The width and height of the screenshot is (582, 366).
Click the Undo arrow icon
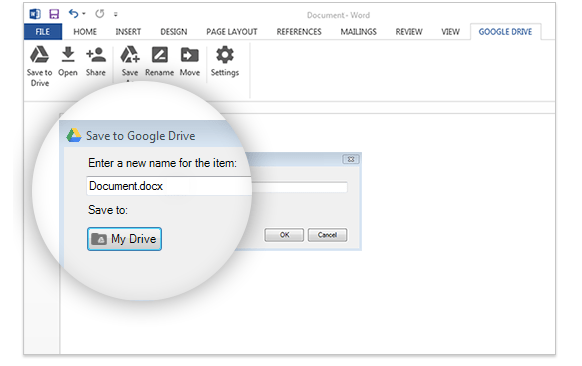click(73, 14)
